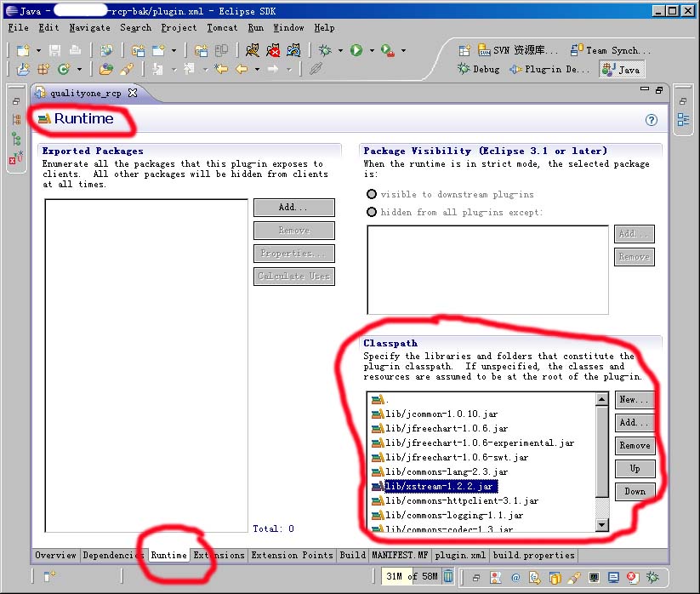Image resolution: width=700 pixels, height=594 pixels.
Task: Switch to the Team Synch perspective
Action: 611,50
